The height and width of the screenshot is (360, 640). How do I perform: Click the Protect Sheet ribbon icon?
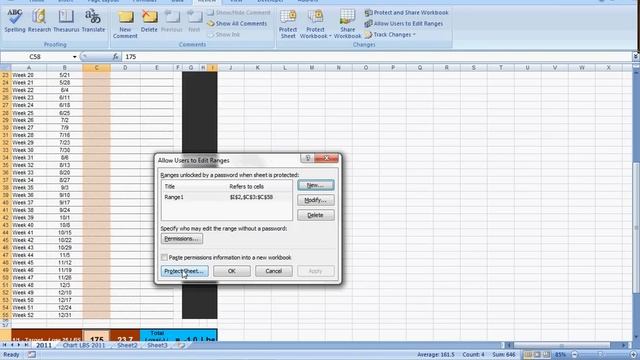[288, 24]
